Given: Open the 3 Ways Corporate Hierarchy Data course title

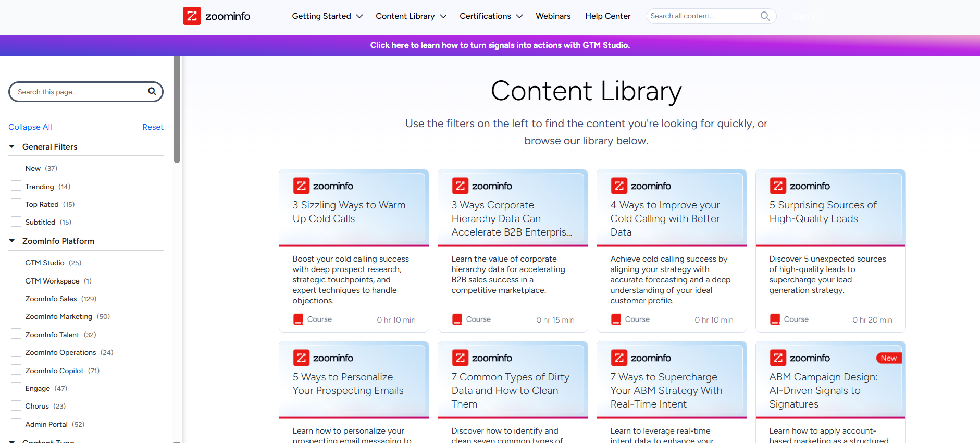Looking at the screenshot, I should [512, 218].
